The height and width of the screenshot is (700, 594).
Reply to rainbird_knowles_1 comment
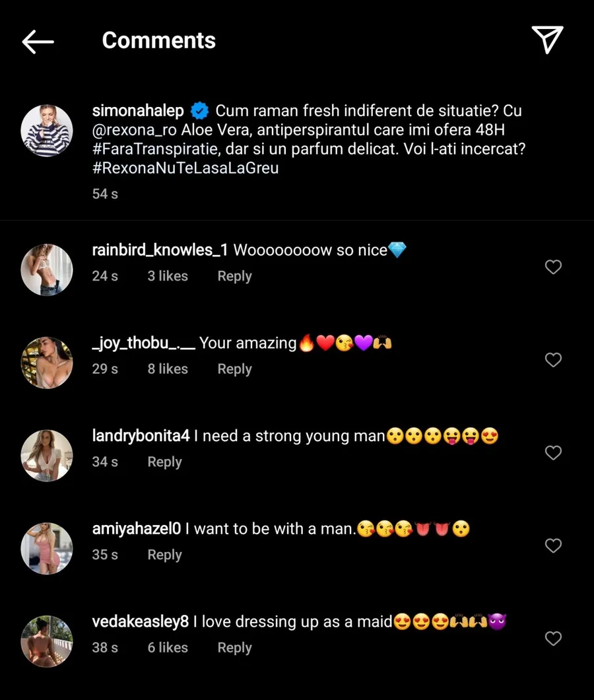coord(234,276)
